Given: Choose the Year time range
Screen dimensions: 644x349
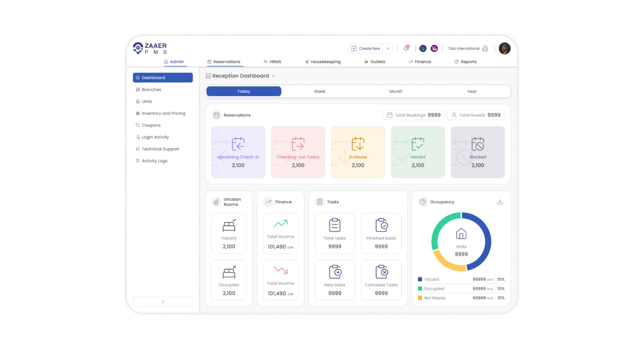Looking at the screenshot, I should [472, 91].
